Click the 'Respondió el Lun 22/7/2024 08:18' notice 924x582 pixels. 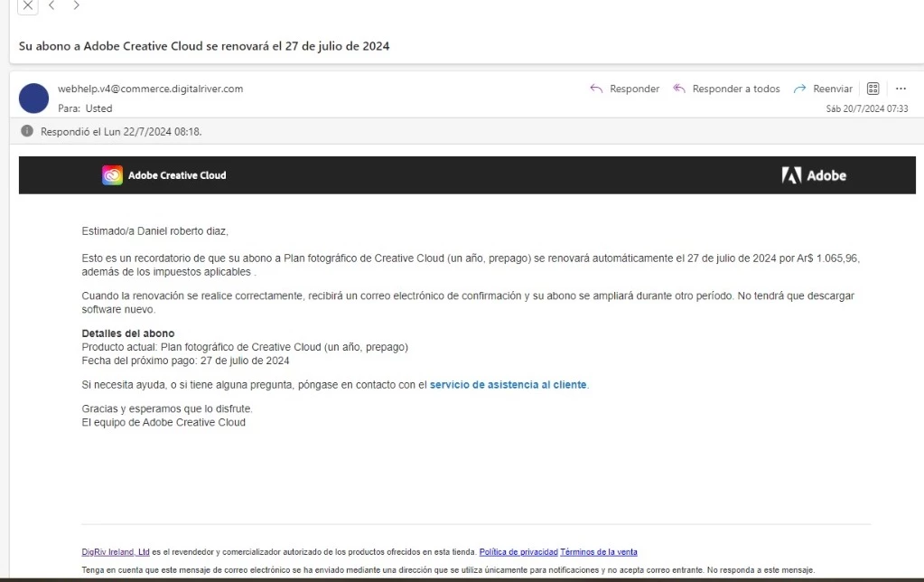pyautogui.click(x=121, y=132)
